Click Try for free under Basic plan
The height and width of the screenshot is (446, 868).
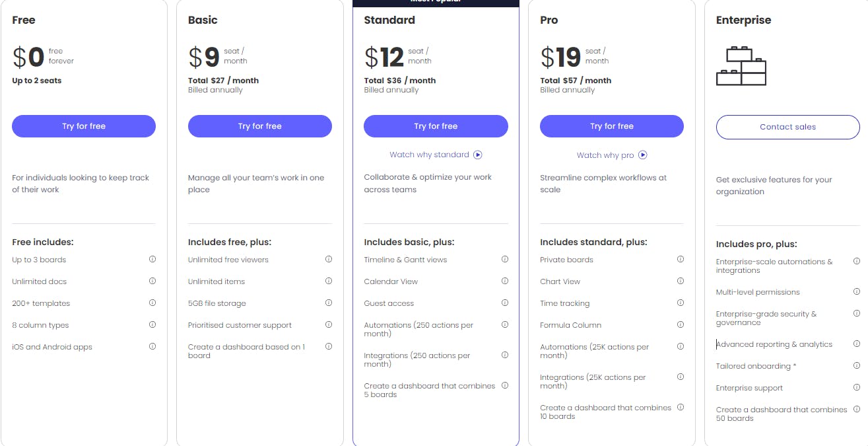260,126
